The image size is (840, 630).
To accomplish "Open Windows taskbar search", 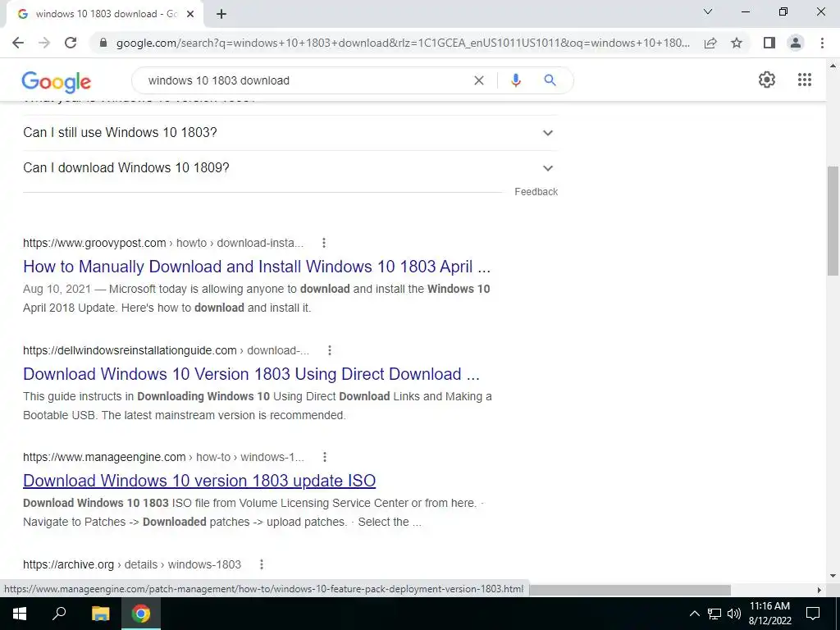I will click(x=59, y=614).
